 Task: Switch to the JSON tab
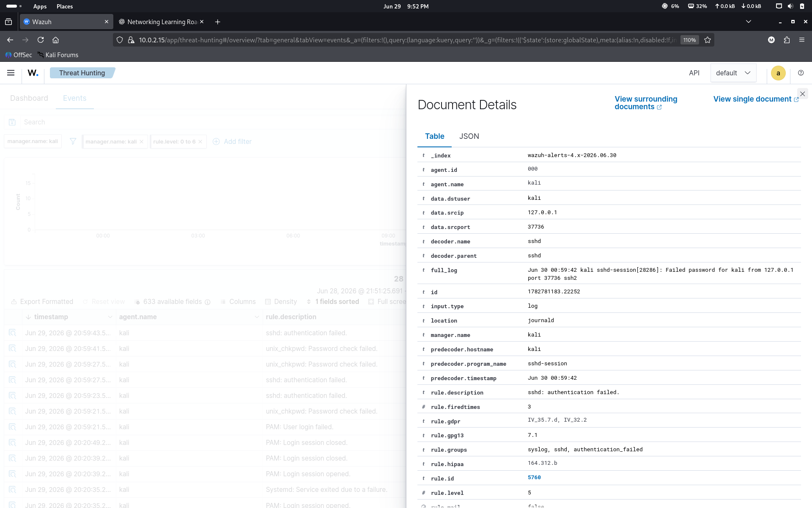point(469,136)
